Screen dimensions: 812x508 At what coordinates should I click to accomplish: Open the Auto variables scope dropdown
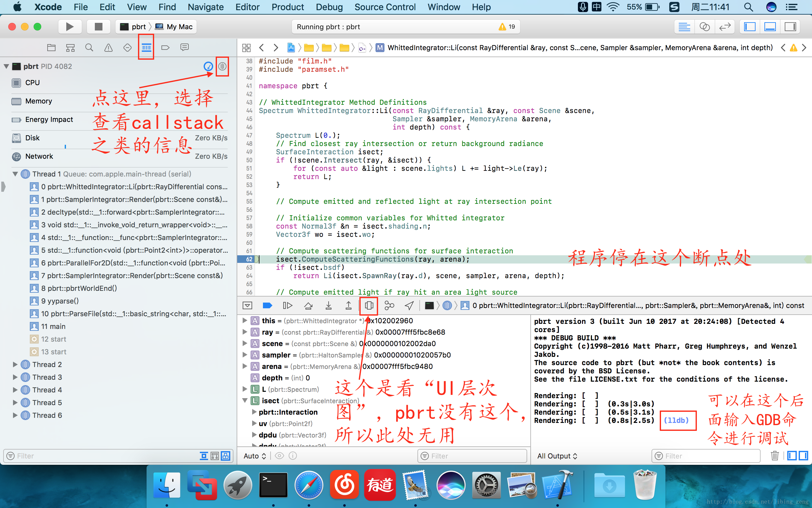click(x=255, y=456)
